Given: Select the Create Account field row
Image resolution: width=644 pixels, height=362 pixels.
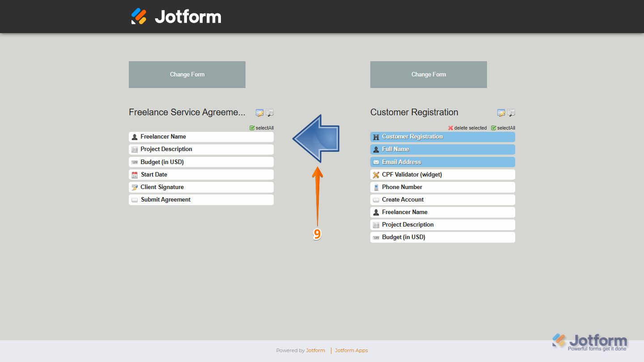Looking at the screenshot, I should (443, 200).
